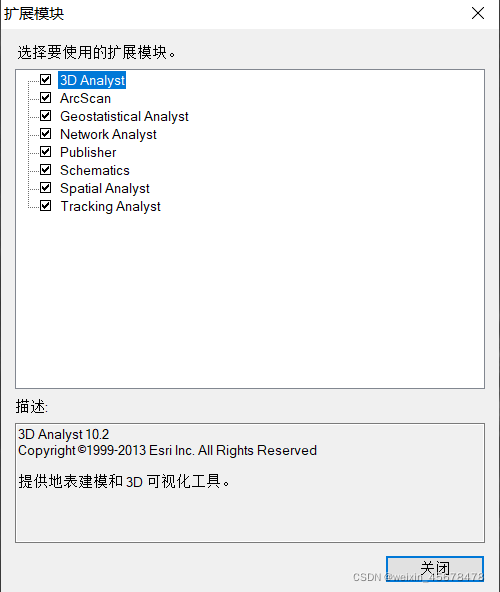Uncheck the Publisher extension checkbox

point(45,152)
